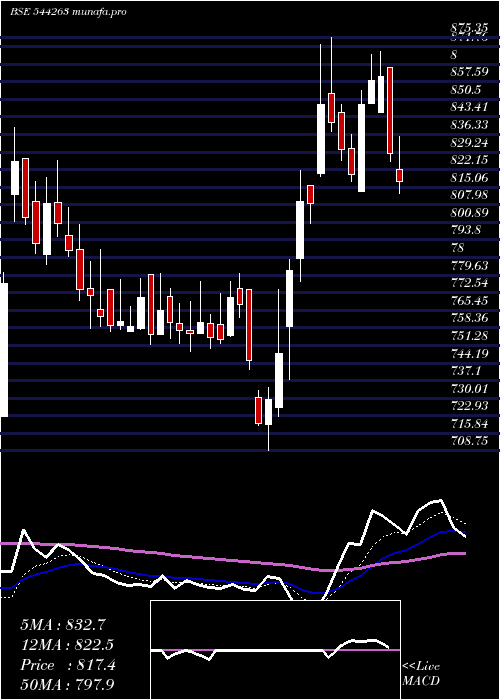Click the 850.5 price level label
The image size is (500, 700).
click(466, 90)
